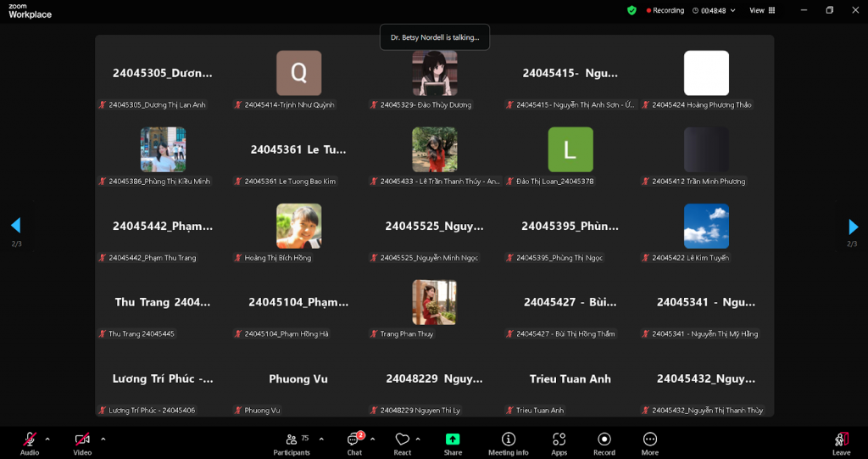Viewport: 868px width, 459px height.
Task: Open the Participants panel
Action: coord(292,444)
